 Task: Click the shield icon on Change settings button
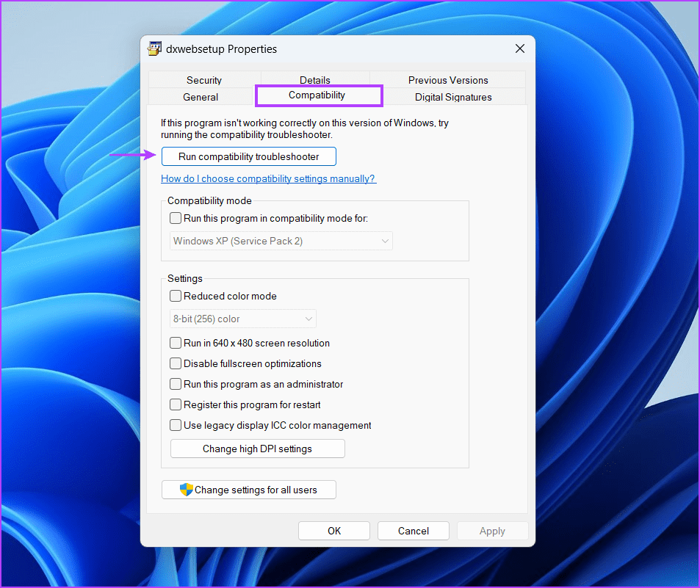[187, 490]
